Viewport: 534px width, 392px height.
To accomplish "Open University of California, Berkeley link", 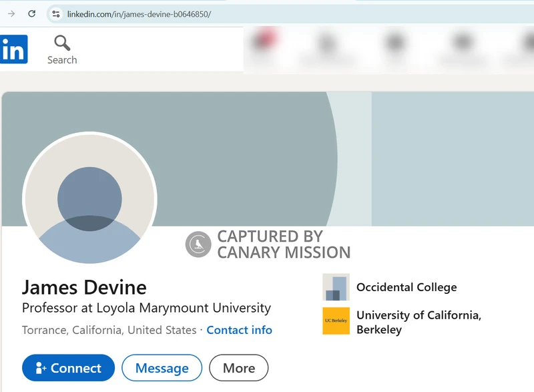I will pos(419,322).
